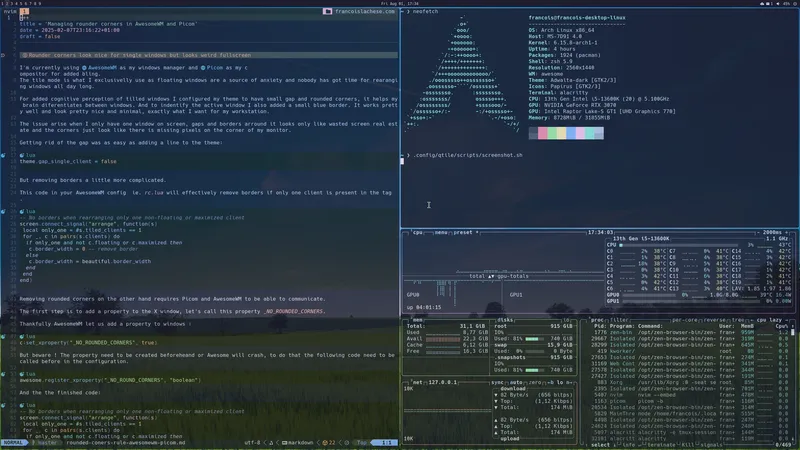Click the proc box label in btop
This screenshot has height=450, width=800.
click(x=597, y=320)
